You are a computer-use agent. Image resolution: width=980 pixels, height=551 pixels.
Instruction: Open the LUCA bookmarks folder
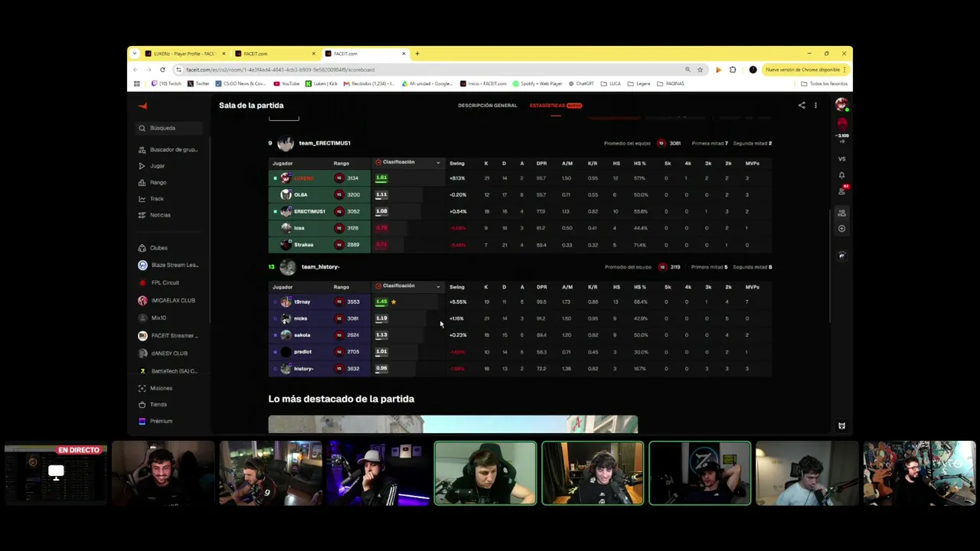[610, 83]
